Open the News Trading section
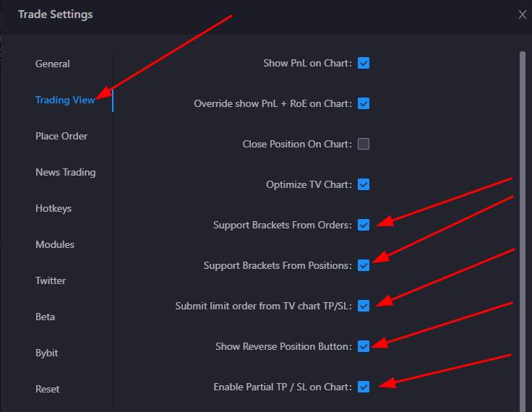This screenshot has height=412, width=532. click(x=66, y=173)
